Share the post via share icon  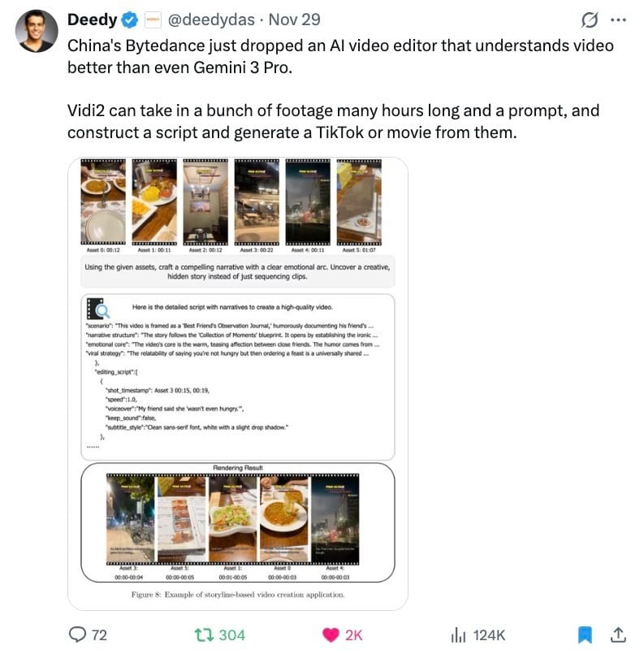tap(618, 635)
